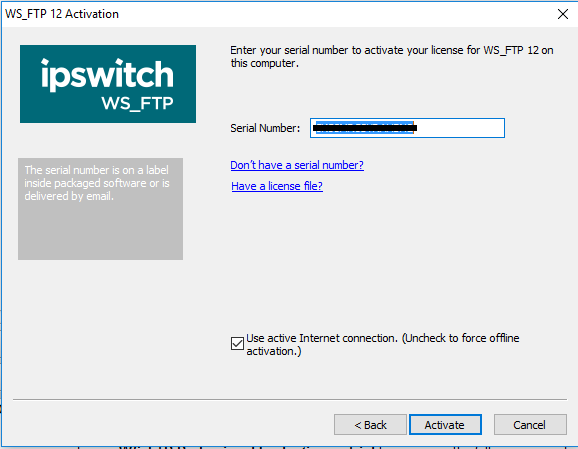The height and width of the screenshot is (449, 578).
Task: Click the blacked-out serial number text
Action: [365, 128]
